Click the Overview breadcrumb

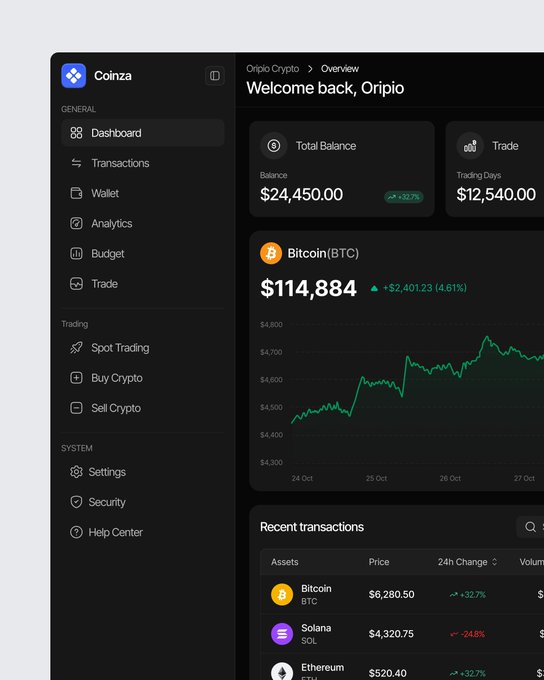(x=340, y=69)
